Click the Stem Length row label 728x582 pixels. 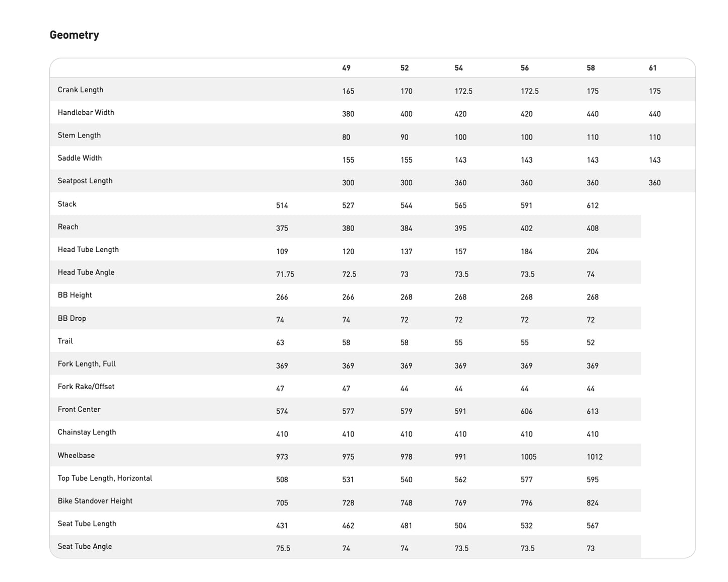click(x=79, y=135)
